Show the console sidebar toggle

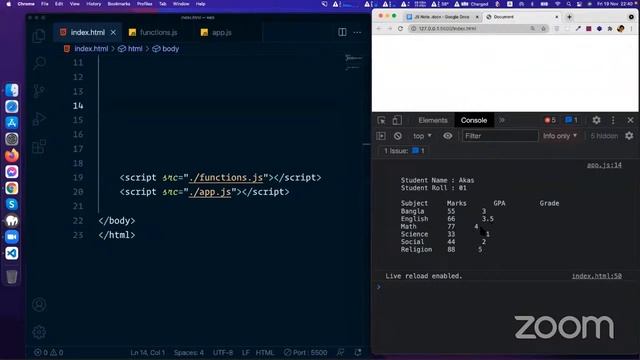pos(381,136)
